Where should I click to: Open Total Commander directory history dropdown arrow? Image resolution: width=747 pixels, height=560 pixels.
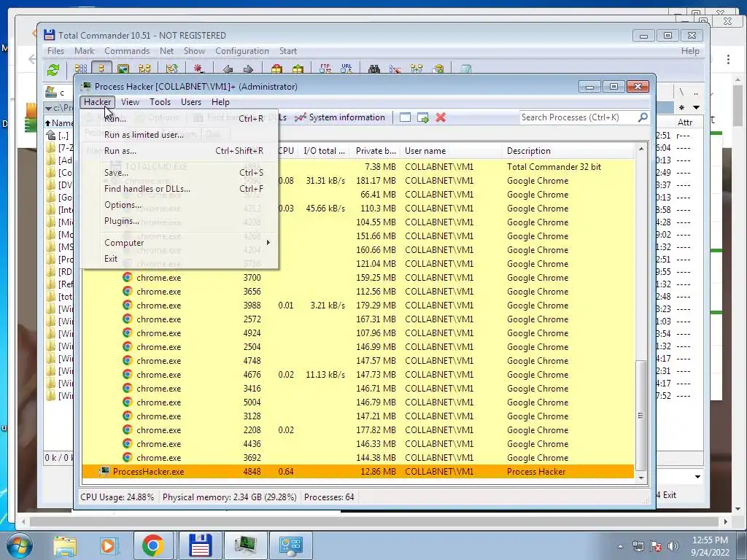[696, 108]
